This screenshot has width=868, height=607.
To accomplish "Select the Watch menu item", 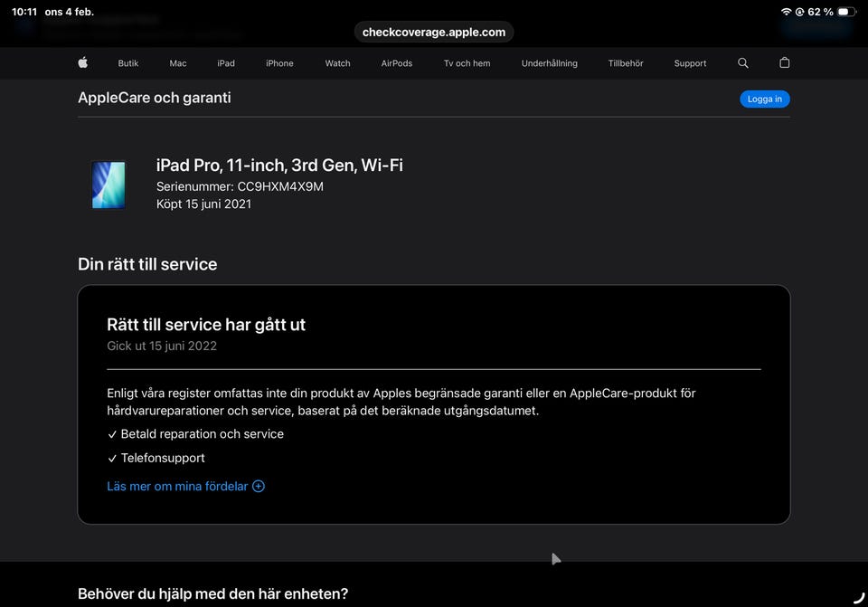I will tap(337, 63).
